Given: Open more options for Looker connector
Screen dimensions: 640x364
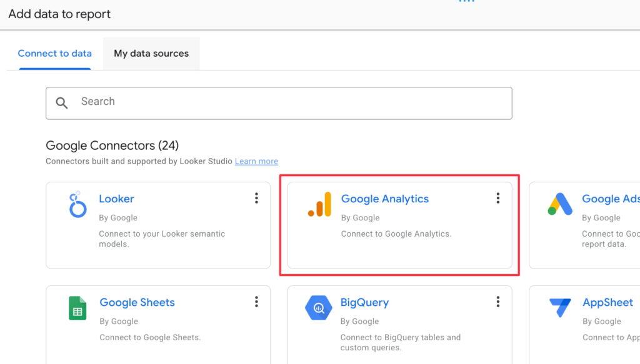Looking at the screenshot, I should click(256, 199).
